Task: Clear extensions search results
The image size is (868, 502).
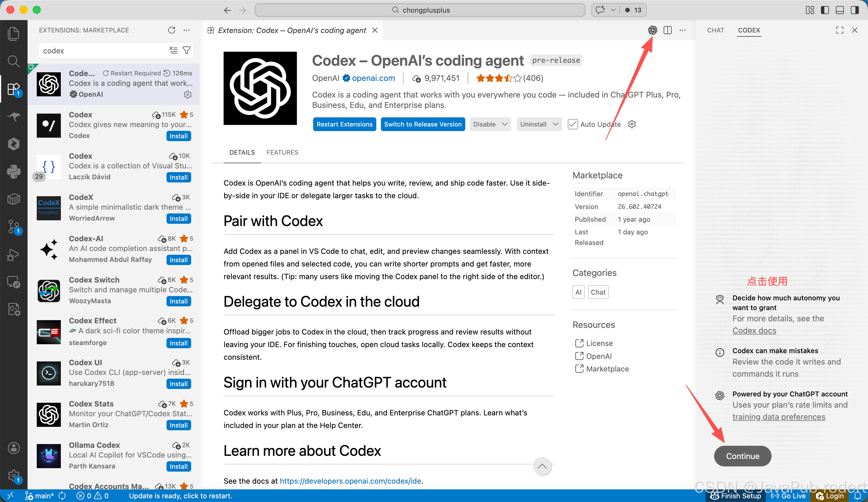Action: pos(174,50)
